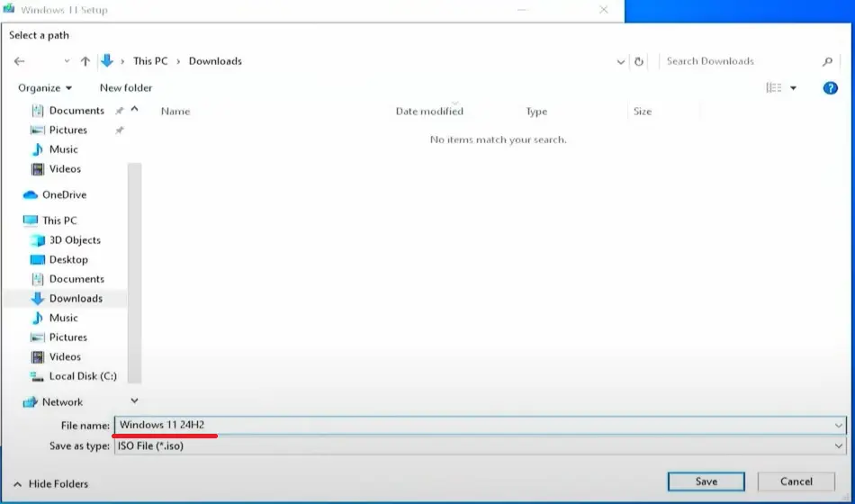Open Videos in Quick access
Image resolution: width=855 pixels, height=504 pixels.
(x=65, y=169)
